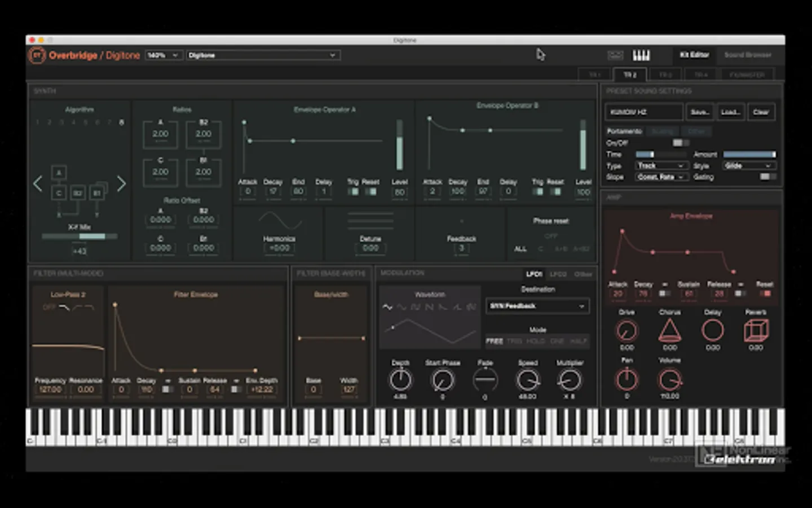The image size is (812, 508).
Task: Click the filter Resonance value field
Action: 86,389
